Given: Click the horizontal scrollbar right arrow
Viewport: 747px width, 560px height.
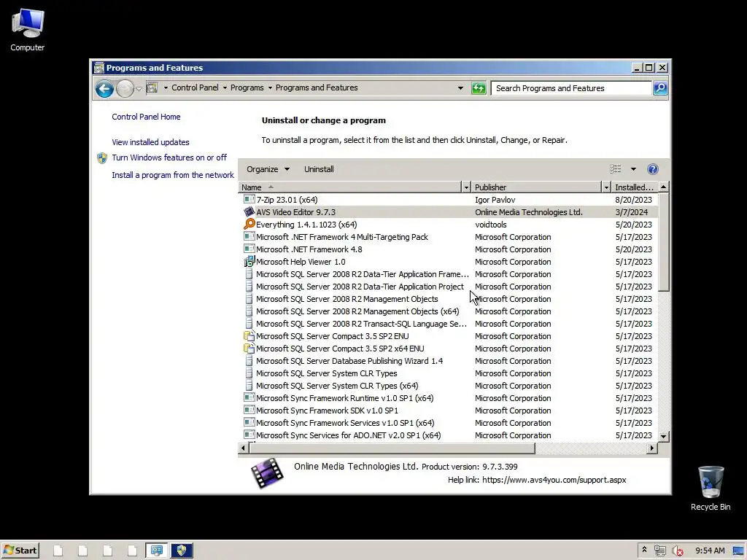Looking at the screenshot, I should click(651, 448).
